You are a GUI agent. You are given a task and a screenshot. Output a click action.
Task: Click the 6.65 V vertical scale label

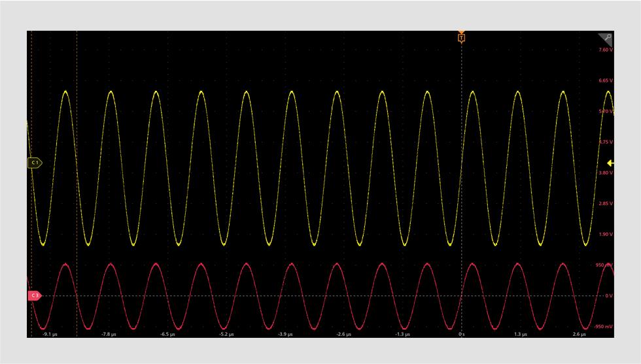tap(605, 80)
